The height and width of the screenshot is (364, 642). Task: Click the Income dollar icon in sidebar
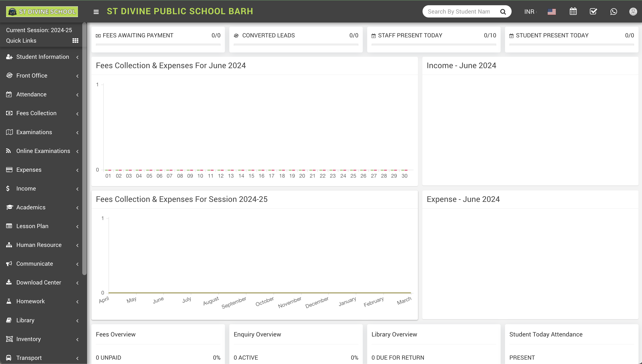[8, 189]
